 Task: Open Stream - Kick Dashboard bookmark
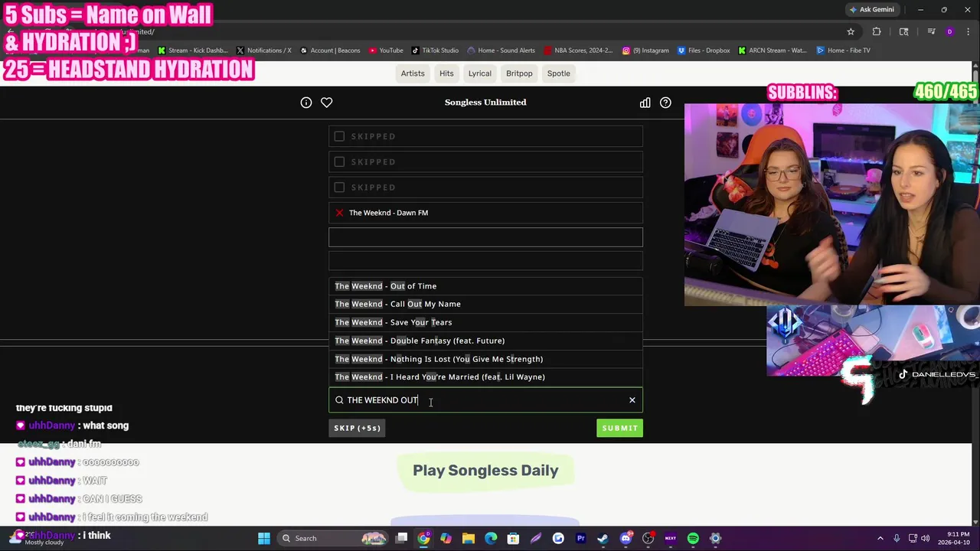[x=193, y=51]
